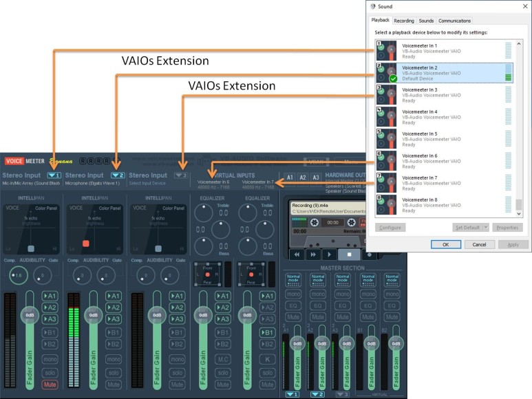Click Cancel in the Sound dialog
Screen dimensions: 532x399
[x=479, y=244]
